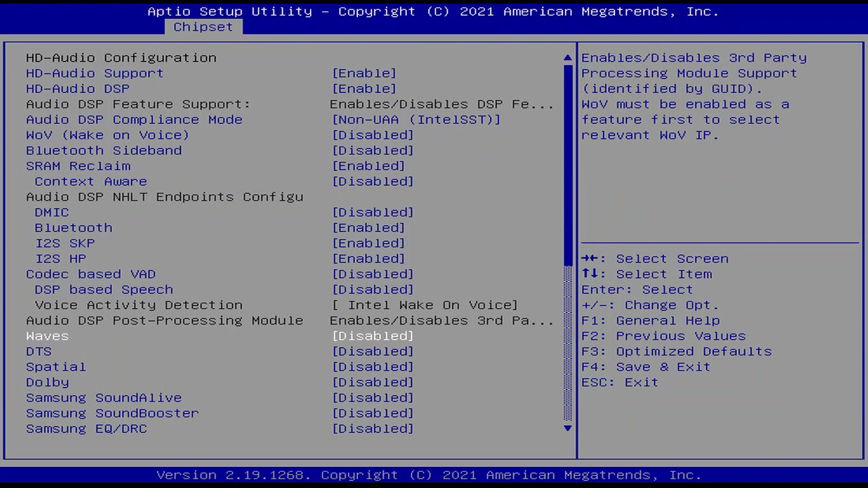The width and height of the screenshot is (868, 488).
Task: Open Voice Activity Detection option value
Action: (425, 305)
